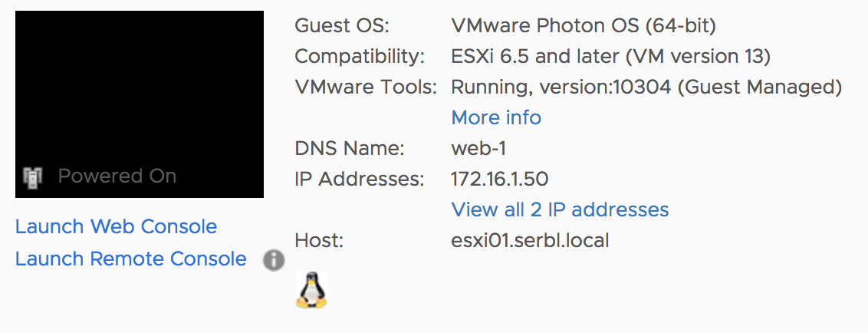Click the web-1 DNS name value
Viewport: 868px width, 333px height.
(478, 149)
